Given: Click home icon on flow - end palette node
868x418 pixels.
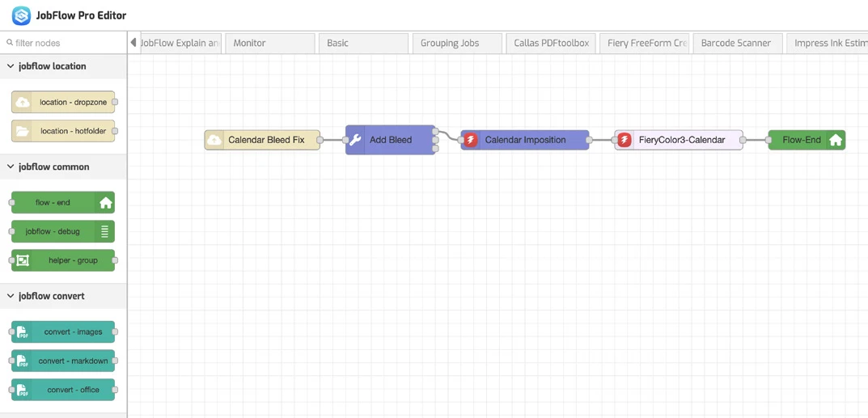Looking at the screenshot, I should point(105,202).
